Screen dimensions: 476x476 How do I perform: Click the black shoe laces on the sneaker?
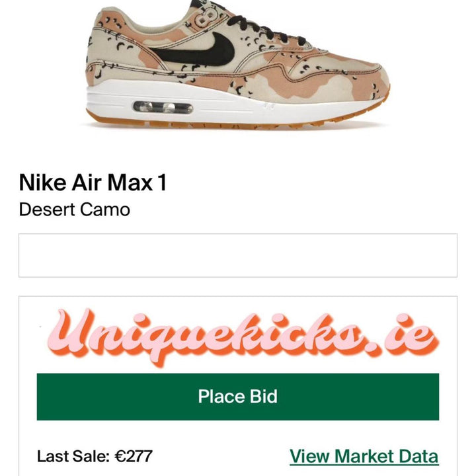coord(267,30)
